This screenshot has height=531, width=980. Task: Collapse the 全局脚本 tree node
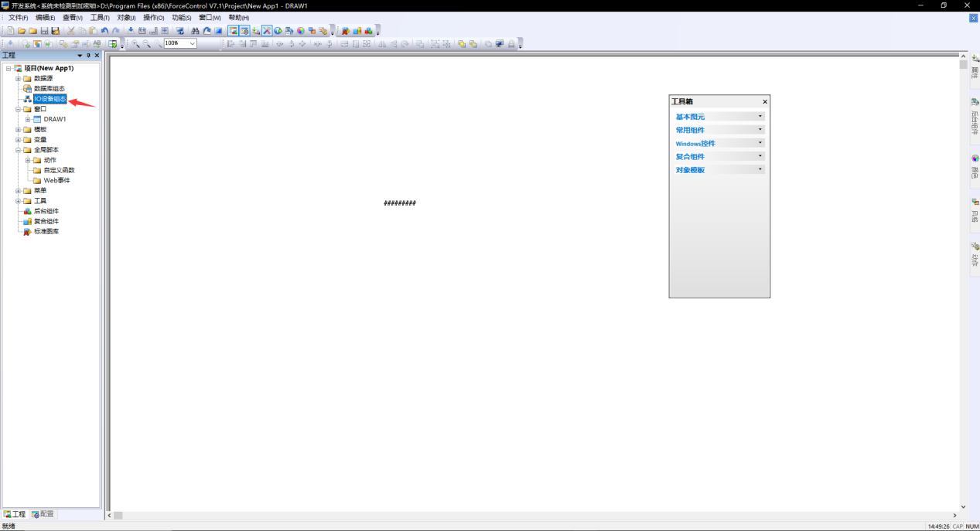(18, 150)
